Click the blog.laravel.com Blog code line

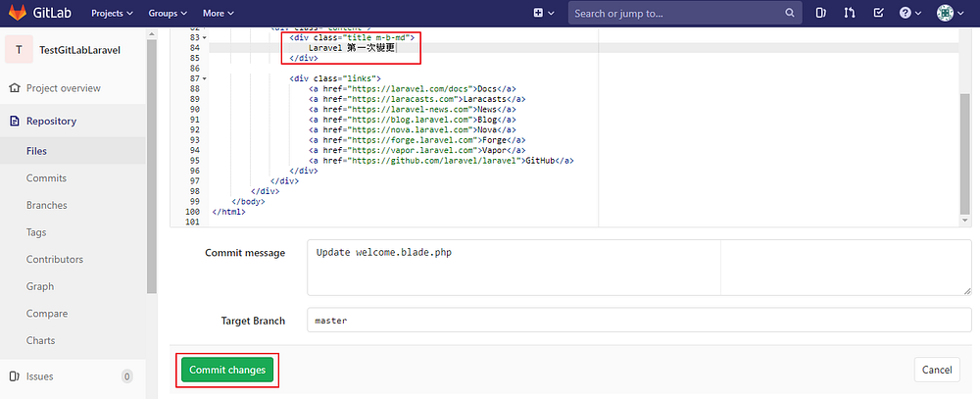[x=413, y=120]
